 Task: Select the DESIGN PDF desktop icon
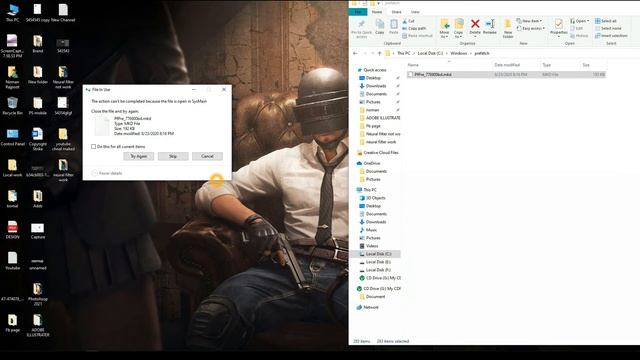pyautogui.click(x=12, y=230)
